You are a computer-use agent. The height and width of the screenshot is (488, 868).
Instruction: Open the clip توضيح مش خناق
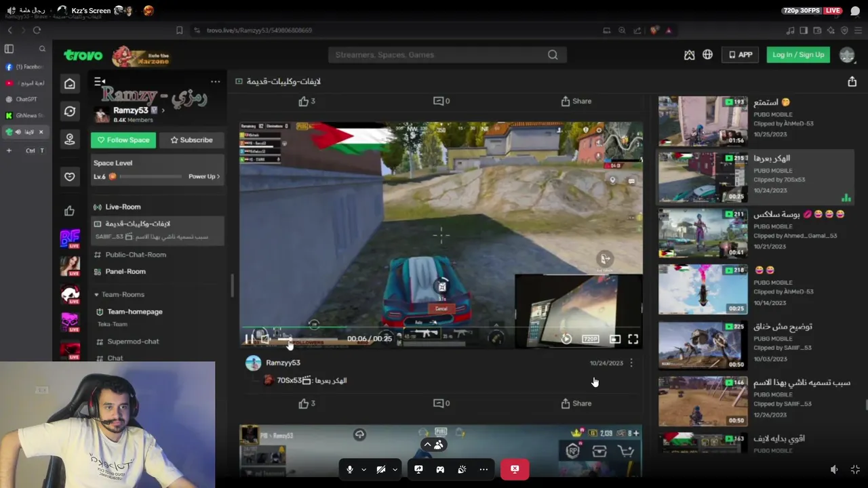point(755,345)
